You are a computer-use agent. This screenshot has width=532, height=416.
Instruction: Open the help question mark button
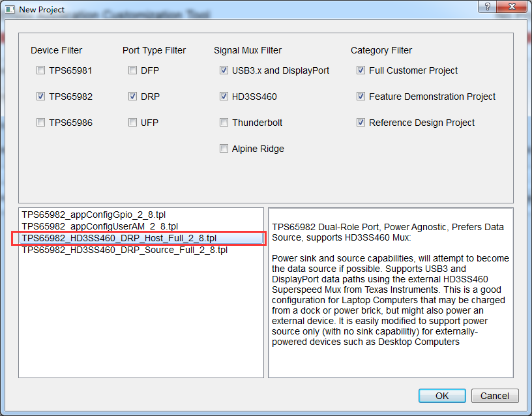tap(487, 7)
